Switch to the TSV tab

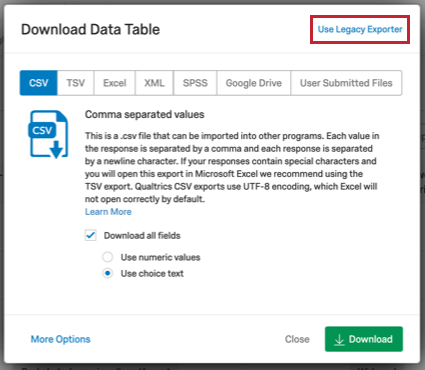click(x=76, y=83)
